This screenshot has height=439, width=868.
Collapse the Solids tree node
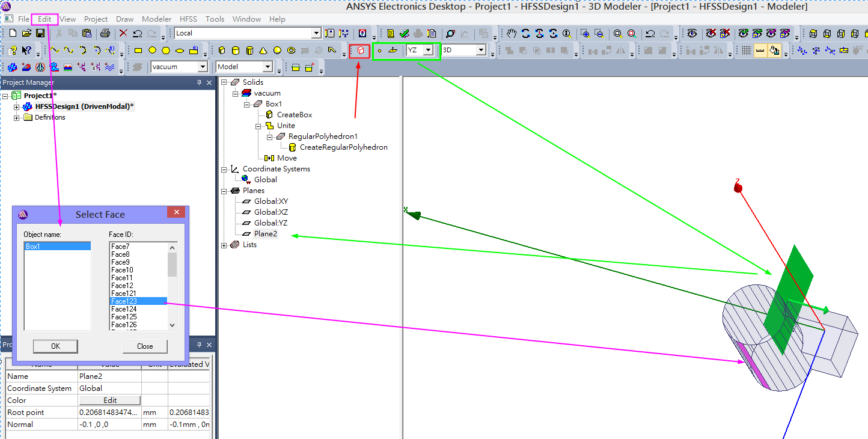tap(225, 82)
